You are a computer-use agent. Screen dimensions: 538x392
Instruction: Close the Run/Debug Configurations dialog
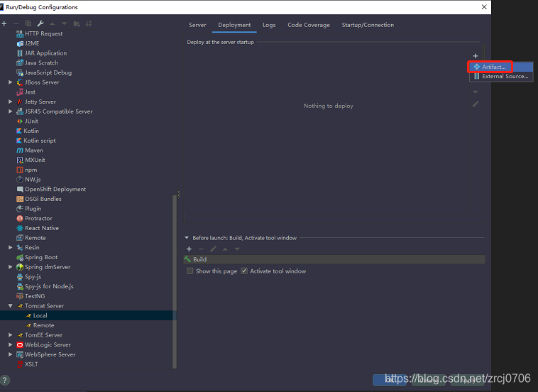click(x=484, y=7)
